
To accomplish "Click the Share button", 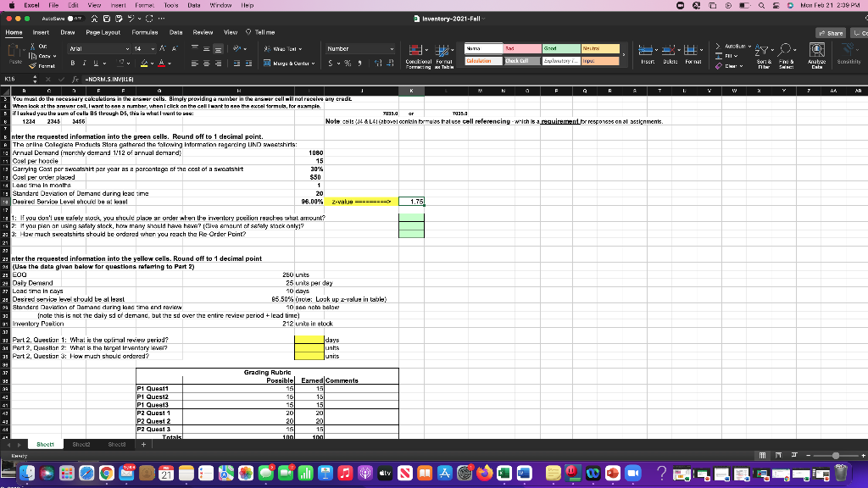I will click(x=831, y=33).
